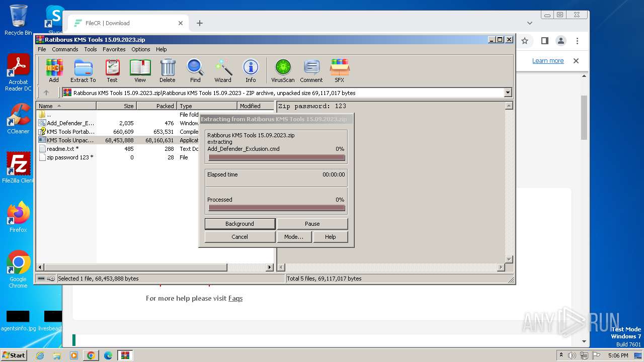Select the parent folder '..' row

tap(155, 115)
